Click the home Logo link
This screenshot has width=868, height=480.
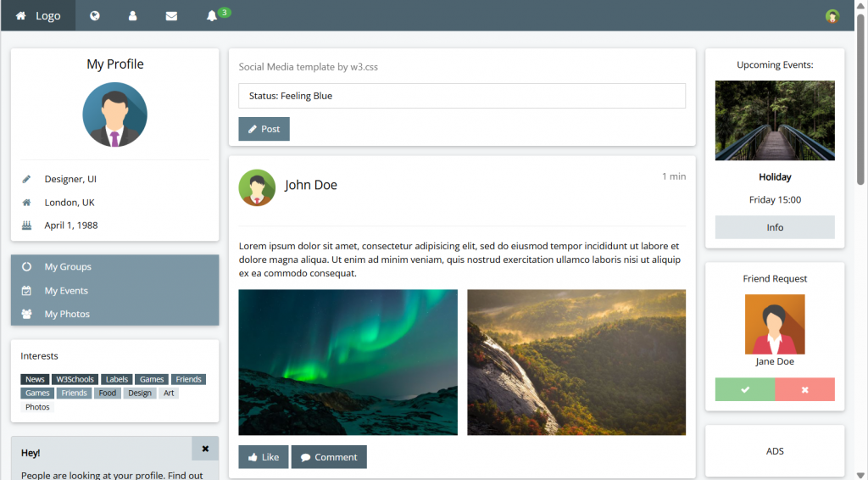pos(38,15)
